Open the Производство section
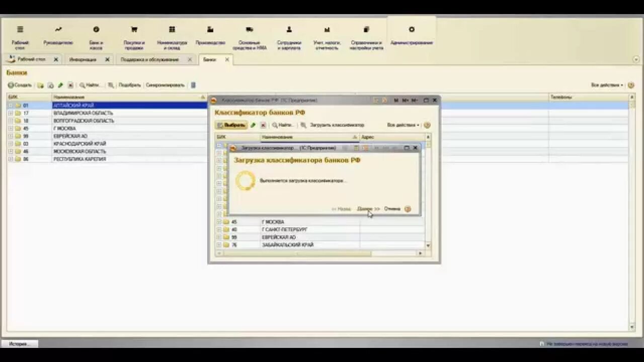Image resolution: width=644 pixels, height=362 pixels. click(210, 36)
